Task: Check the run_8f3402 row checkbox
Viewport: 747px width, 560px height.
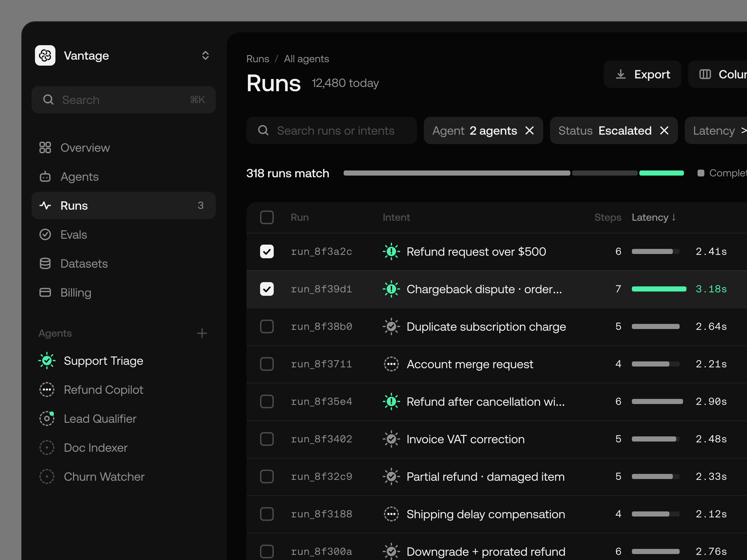Action: pyautogui.click(x=267, y=439)
